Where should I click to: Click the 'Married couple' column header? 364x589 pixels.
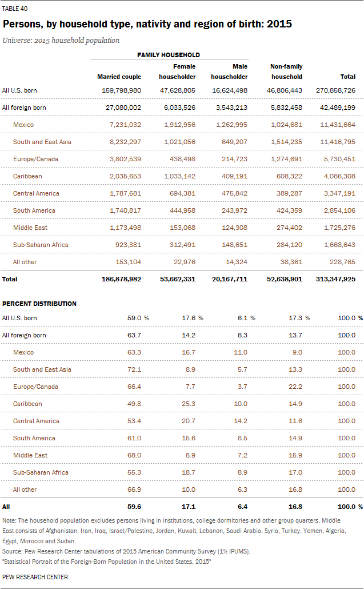[119, 77]
